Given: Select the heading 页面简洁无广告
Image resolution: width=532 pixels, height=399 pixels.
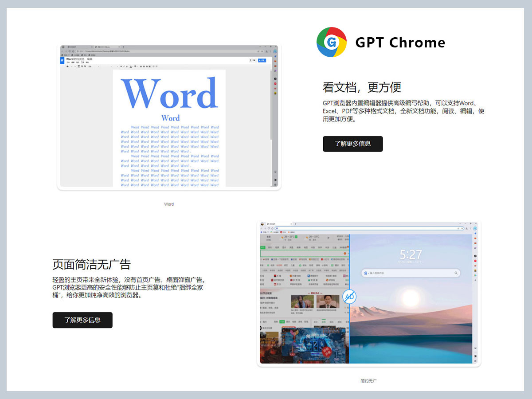Looking at the screenshot, I should pyautogui.click(x=91, y=264).
